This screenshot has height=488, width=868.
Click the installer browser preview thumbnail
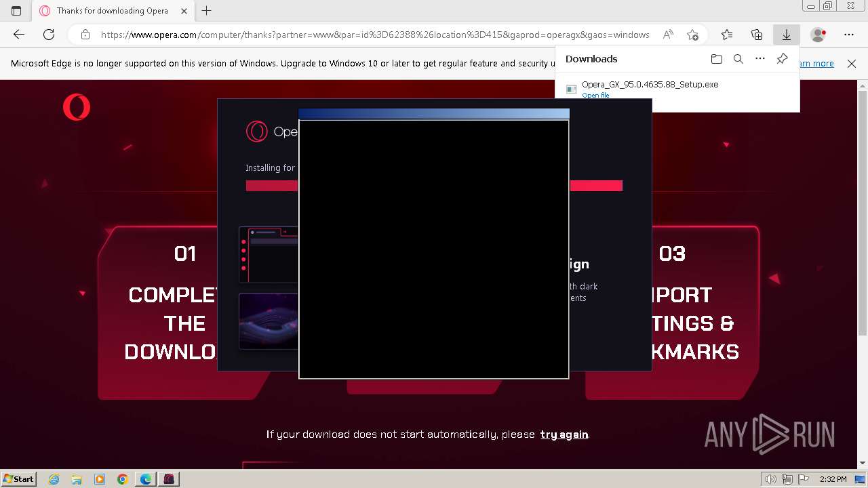[x=269, y=254]
